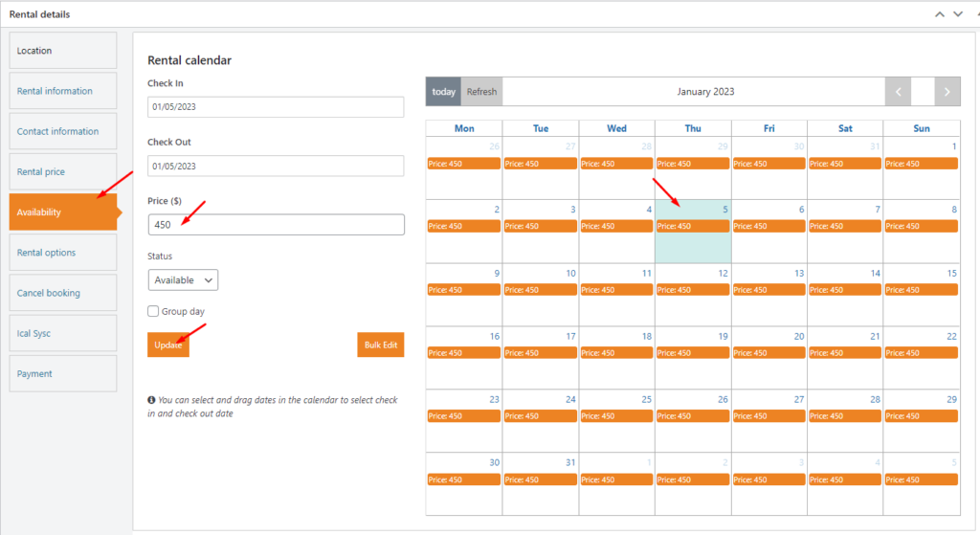Move panel down using down arrow
This screenshot has width=980, height=535.
(956, 14)
